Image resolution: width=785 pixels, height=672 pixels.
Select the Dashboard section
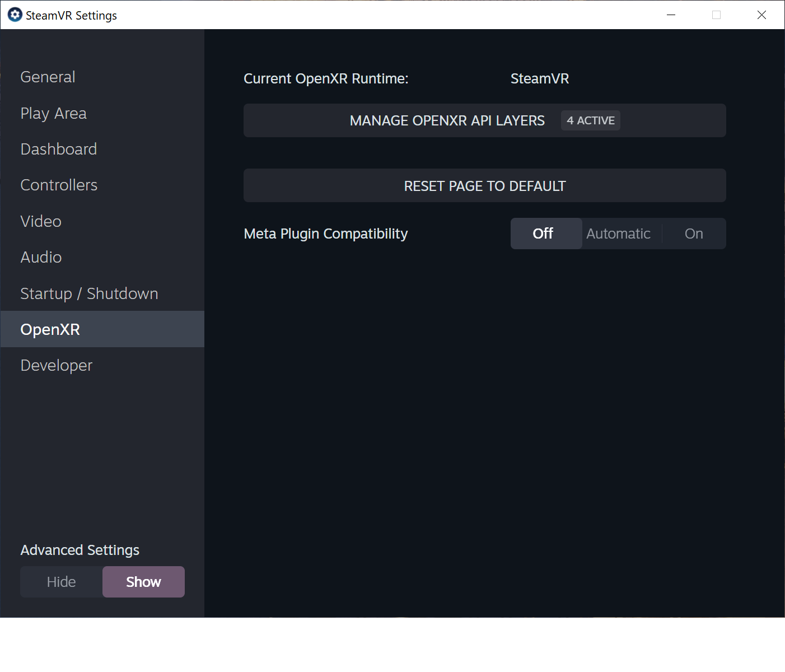click(102, 149)
